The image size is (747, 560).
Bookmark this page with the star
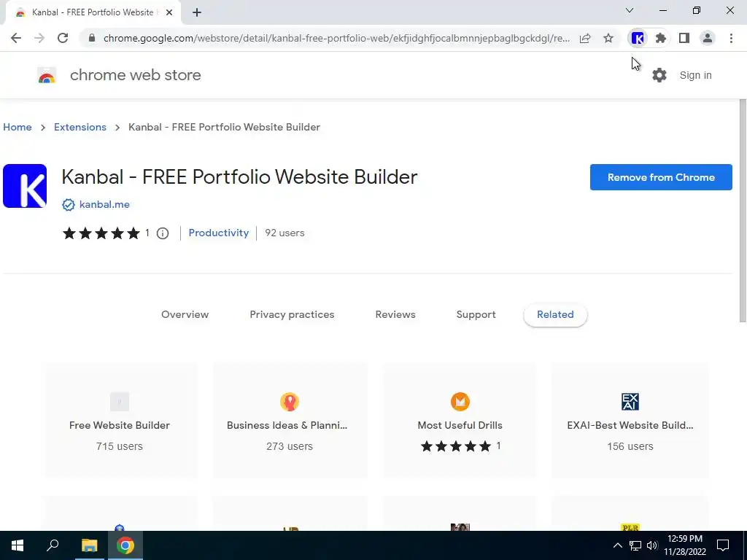pyautogui.click(x=608, y=38)
